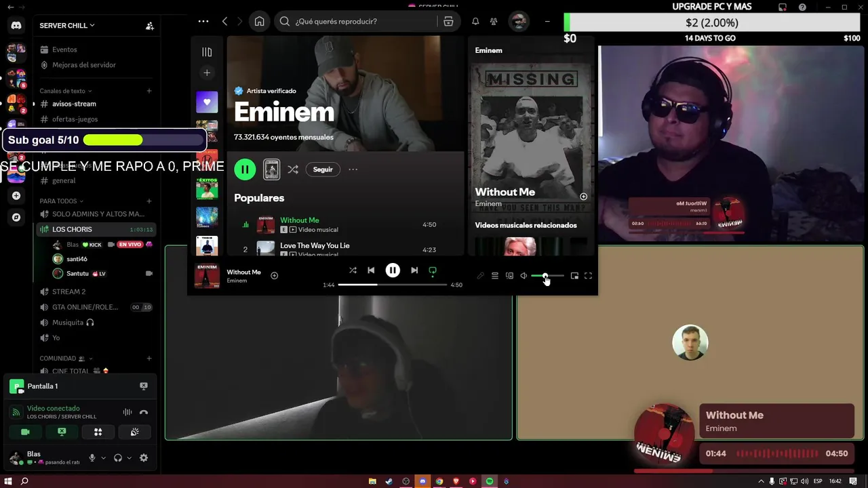868x488 pixels.
Task: Toggle camera in Discord voice panel
Action: [x=25, y=432]
